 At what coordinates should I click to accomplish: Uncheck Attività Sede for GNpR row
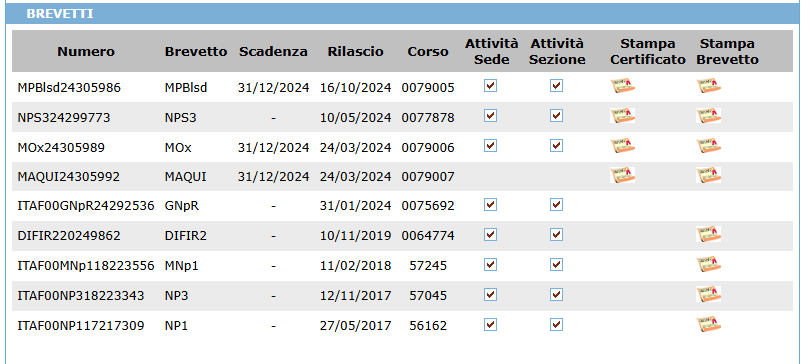[x=491, y=205]
